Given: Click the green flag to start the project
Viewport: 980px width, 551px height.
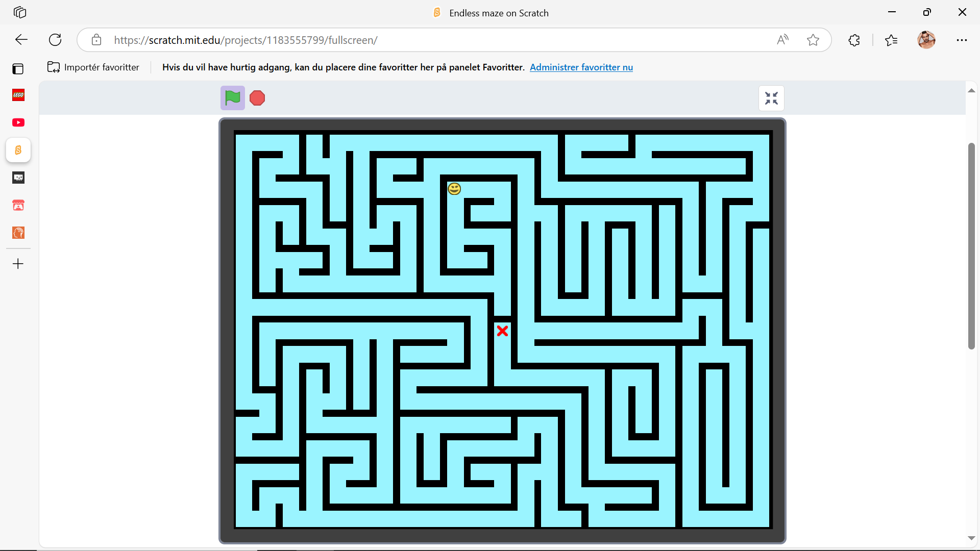Looking at the screenshot, I should pyautogui.click(x=232, y=97).
